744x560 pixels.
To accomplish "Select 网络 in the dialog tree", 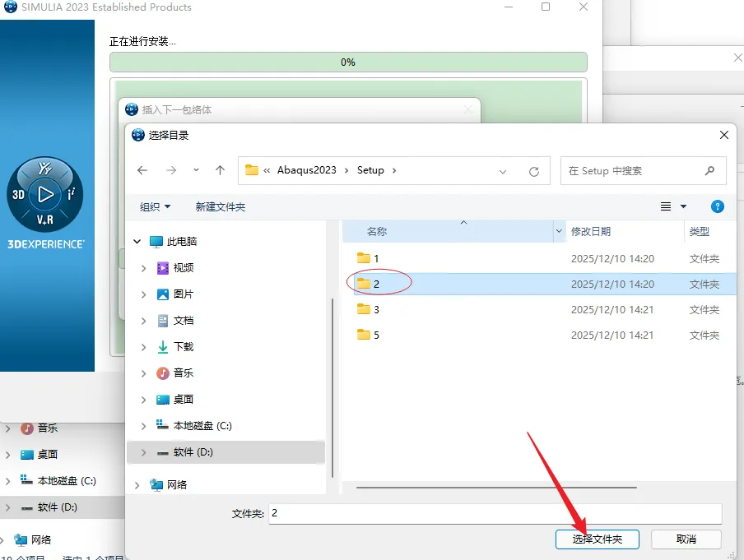I will (x=176, y=485).
